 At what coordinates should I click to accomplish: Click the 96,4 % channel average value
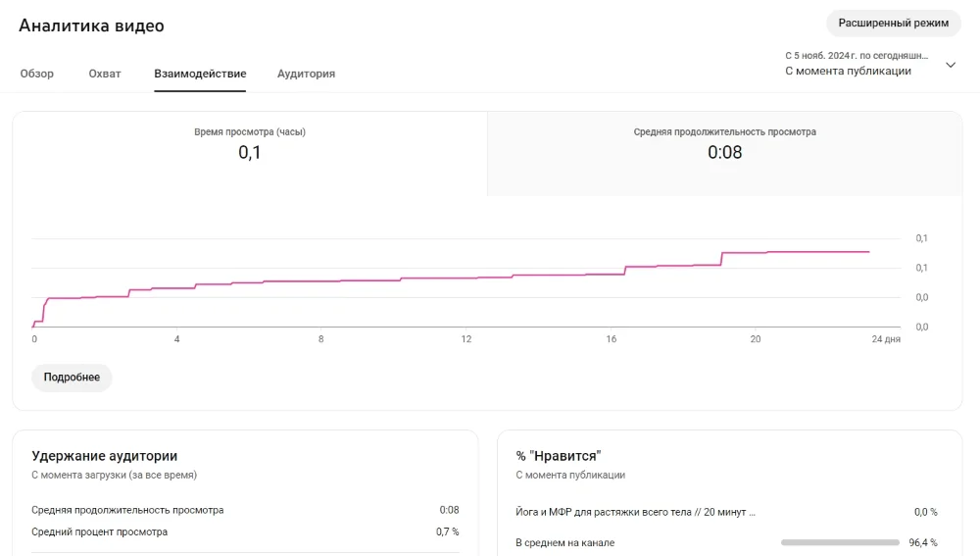[x=922, y=542]
